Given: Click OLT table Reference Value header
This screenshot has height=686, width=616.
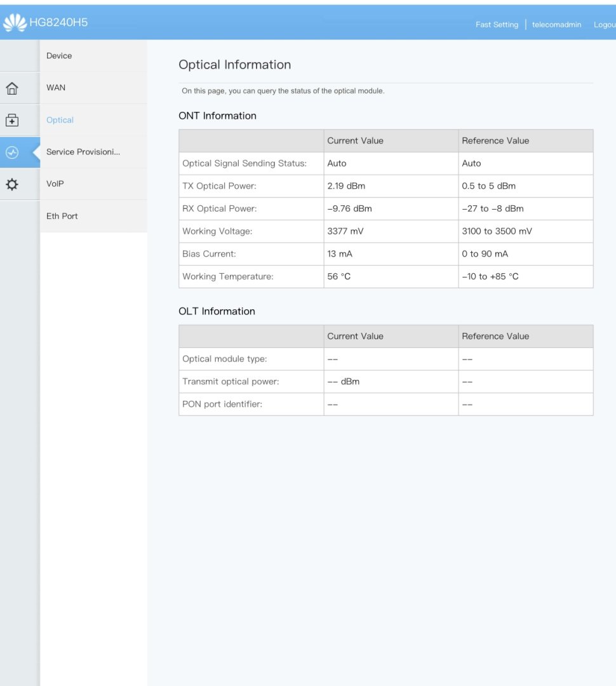Looking at the screenshot, I should 495,337.
